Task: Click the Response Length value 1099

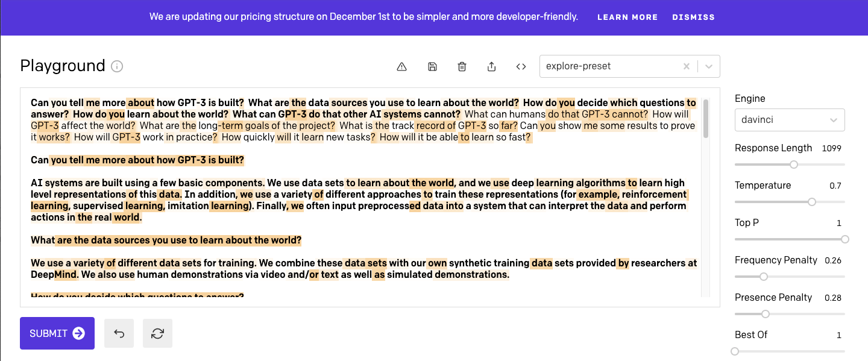Action: 832,148
